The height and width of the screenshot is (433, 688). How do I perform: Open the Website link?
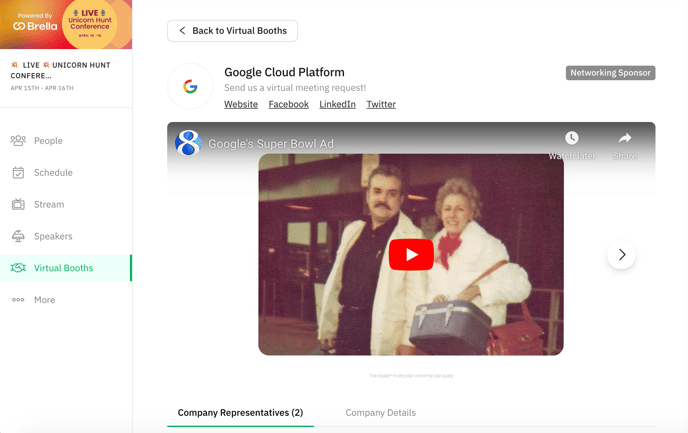241,104
